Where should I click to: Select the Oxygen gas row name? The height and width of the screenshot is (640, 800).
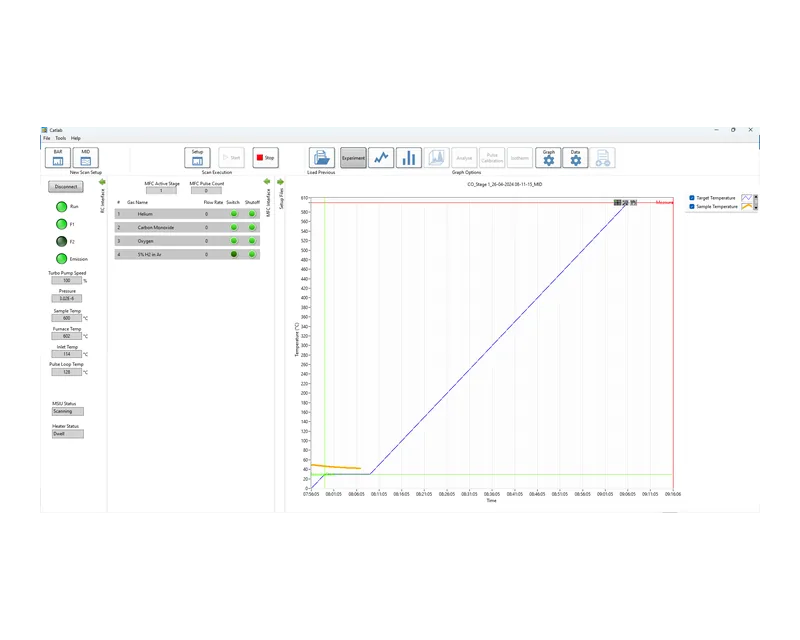point(145,241)
